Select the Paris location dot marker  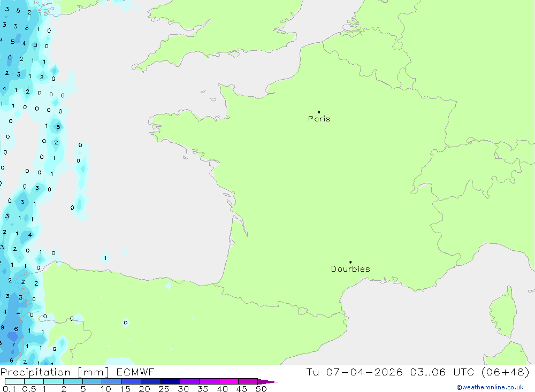(319, 112)
